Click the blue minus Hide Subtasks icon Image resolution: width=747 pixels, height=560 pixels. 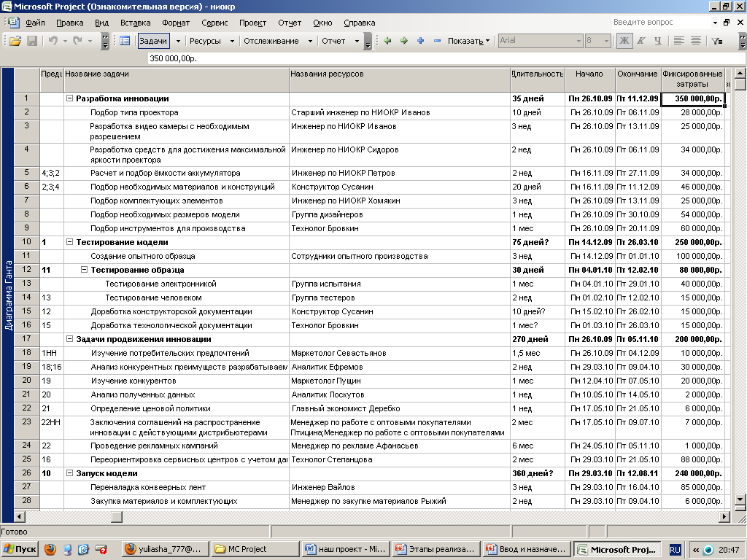click(437, 41)
